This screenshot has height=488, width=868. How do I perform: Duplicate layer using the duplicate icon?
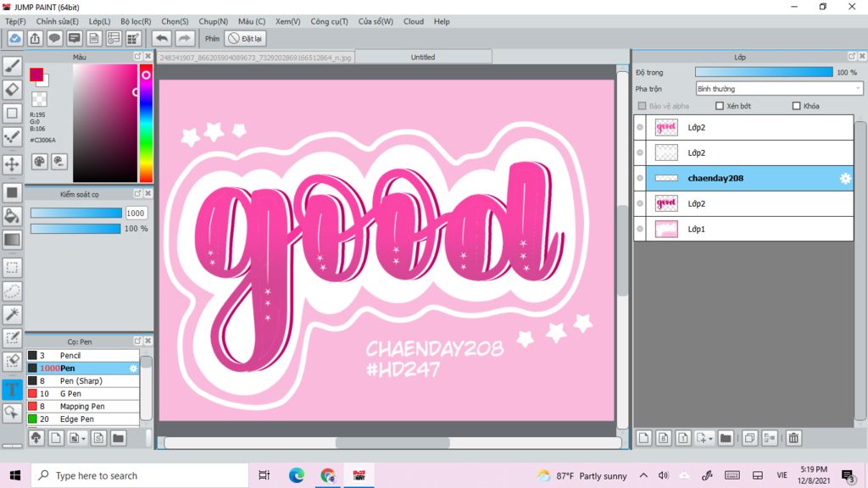[x=749, y=438]
